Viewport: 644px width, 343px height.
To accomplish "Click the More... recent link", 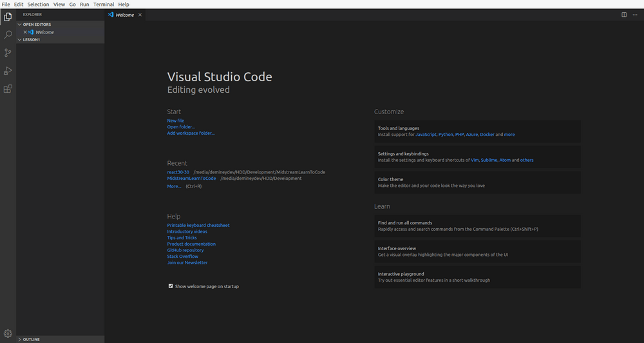I will click(x=174, y=186).
